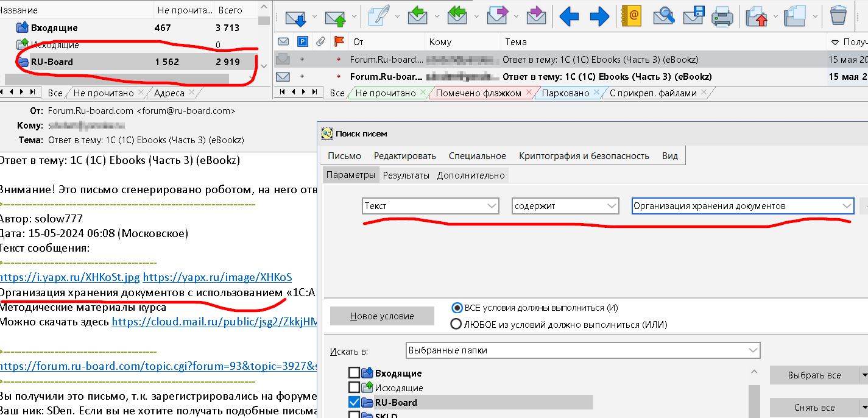Go to next message with right arrow

(x=599, y=16)
